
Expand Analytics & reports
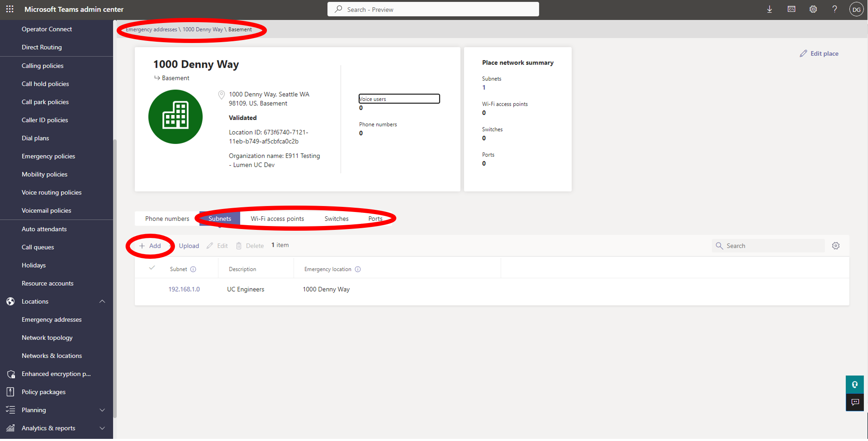tap(102, 428)
